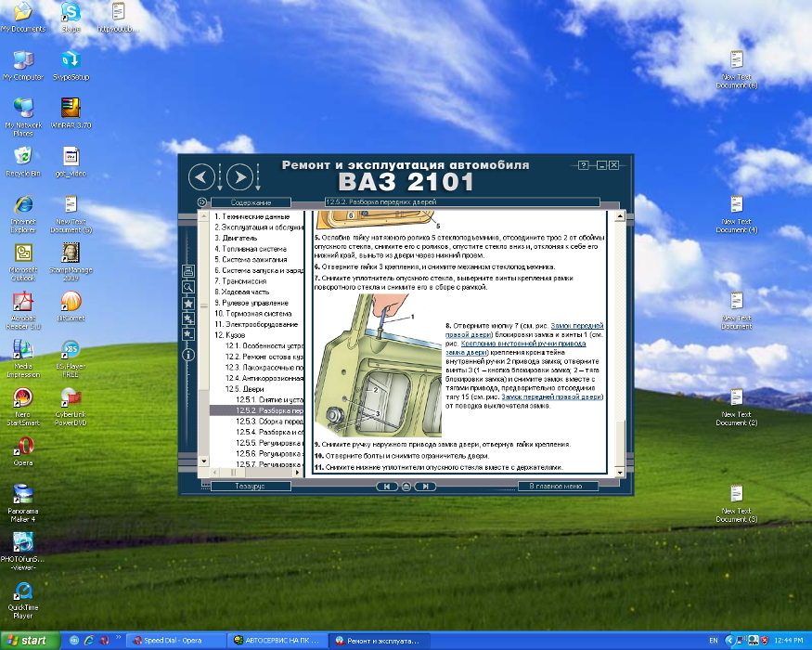Select the WinRAR 3.70 desktop icon
Viewport: 812px width, 650px height.
pyautogui.click(x=71, y=113)
